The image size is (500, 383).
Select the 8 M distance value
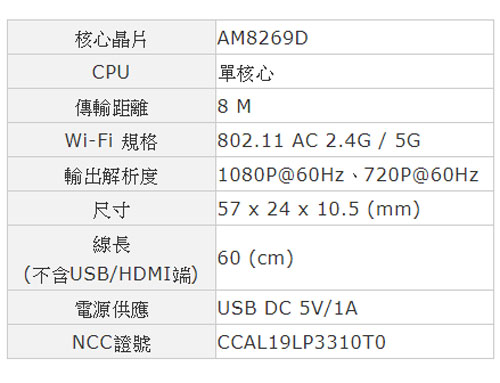coord(234,107)
